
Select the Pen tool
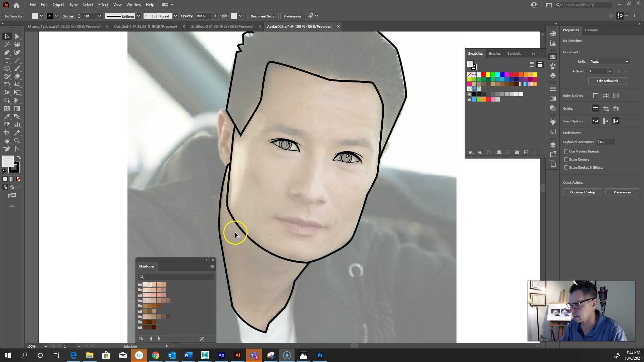coord(7,52)
